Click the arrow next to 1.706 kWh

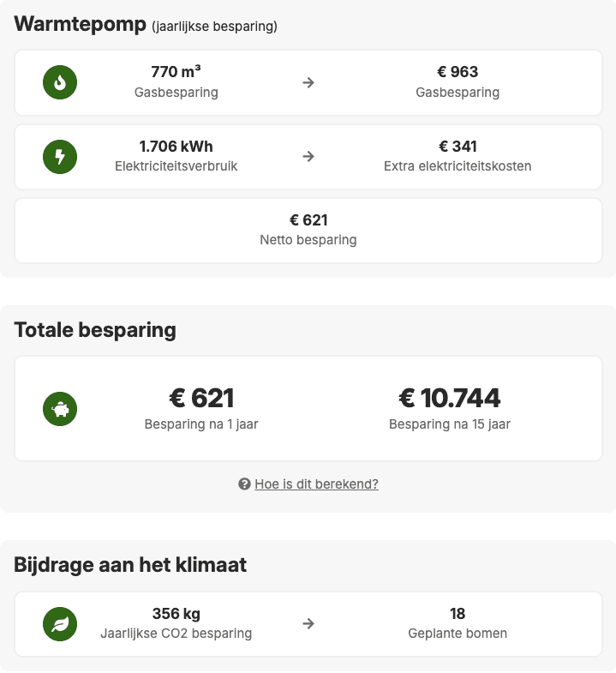click(308, 156)
